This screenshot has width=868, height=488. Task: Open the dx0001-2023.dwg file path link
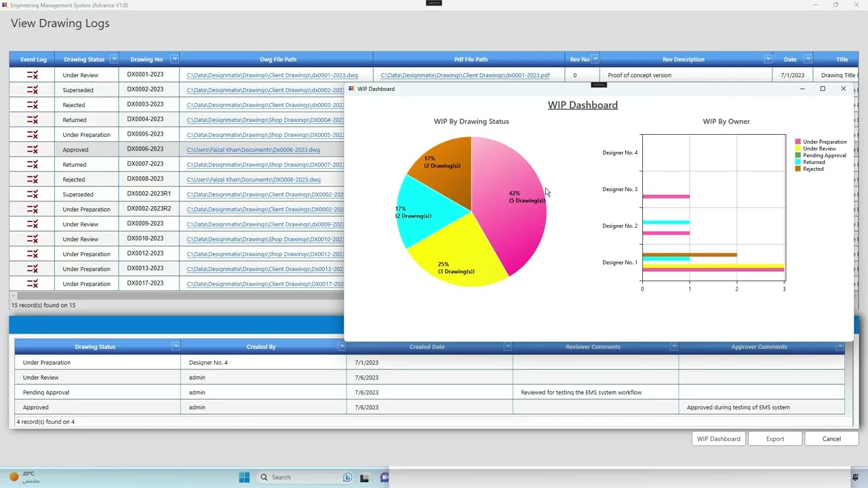point(272,75)
